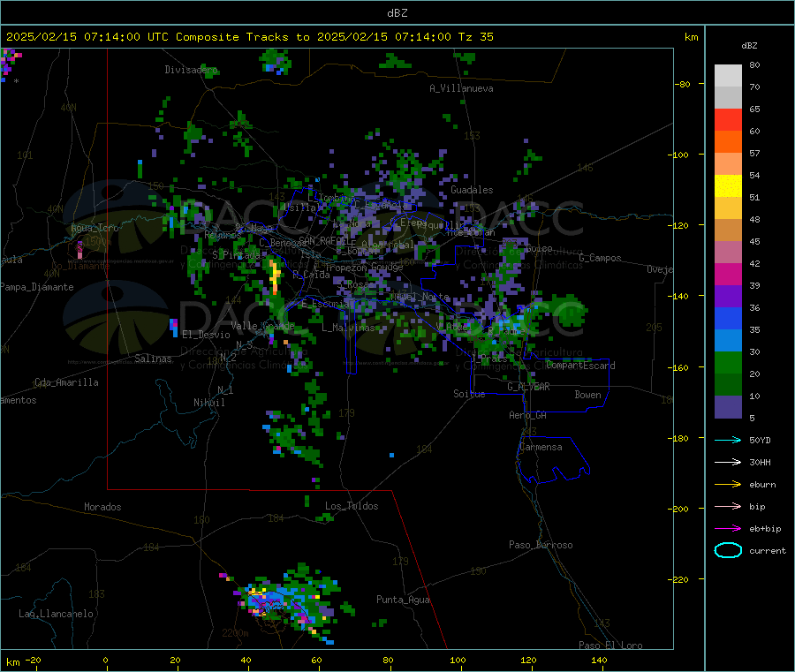Click the '-80' tick on vertical axis
This screenshot has height=672, width=795.
pos(683,84)
